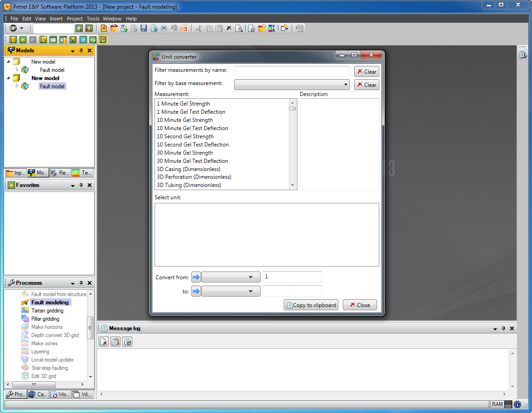The height and width of the screenshot is (413, 532).
Task: Click the New project toolbar icon
Action: [104, 29]
